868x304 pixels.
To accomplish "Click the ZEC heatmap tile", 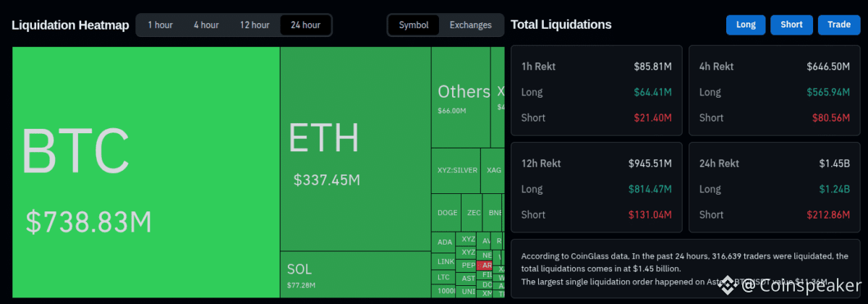I will [473, 213].
